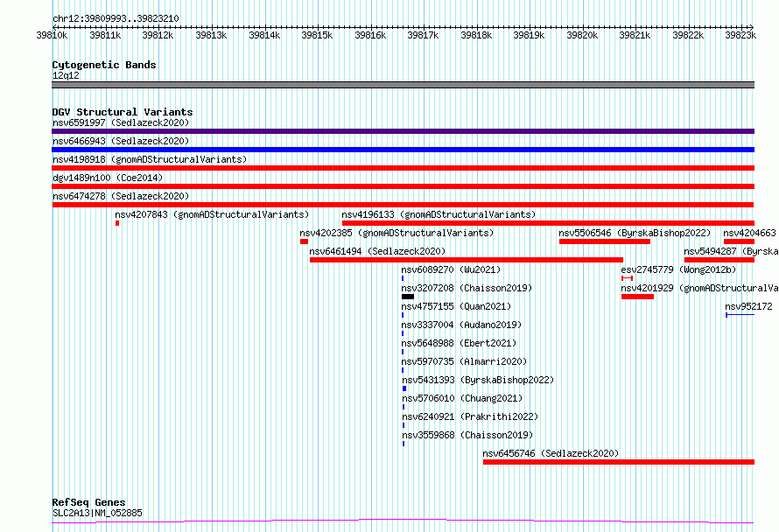Click the nsv6474278 (Sedlazeck2020) label
Viewport: 779px width, 532px height.
click(121, 196)
